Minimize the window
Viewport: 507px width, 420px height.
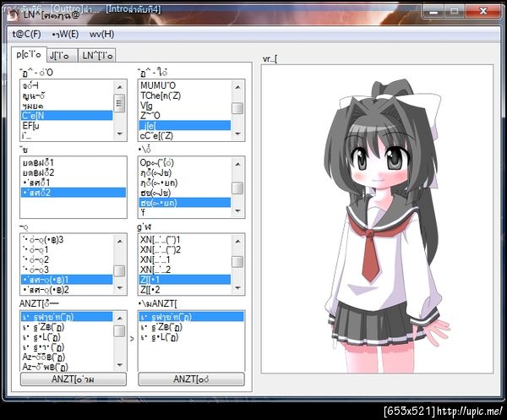click(433, 12)
